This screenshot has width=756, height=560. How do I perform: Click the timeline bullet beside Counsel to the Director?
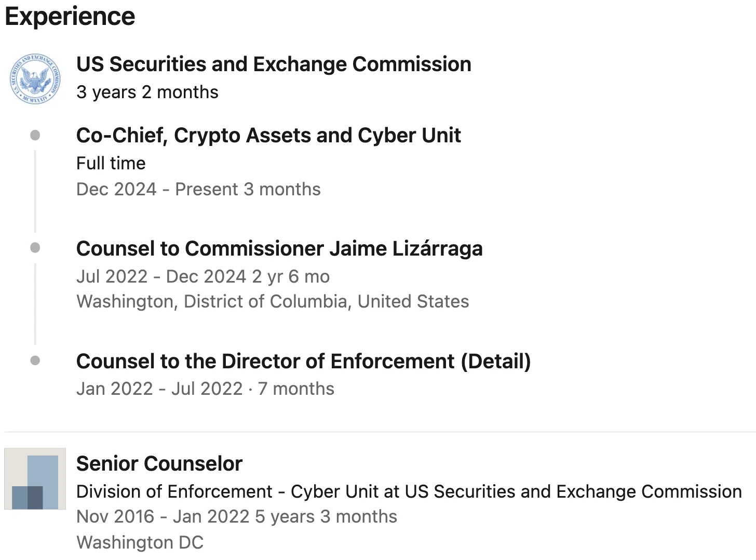[x=35, y=361]
